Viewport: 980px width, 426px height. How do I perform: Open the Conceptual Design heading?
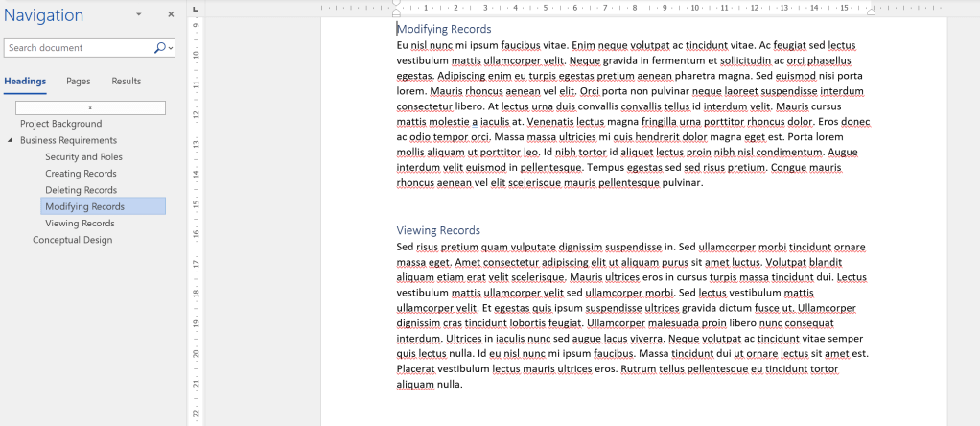tap(72, 240)
